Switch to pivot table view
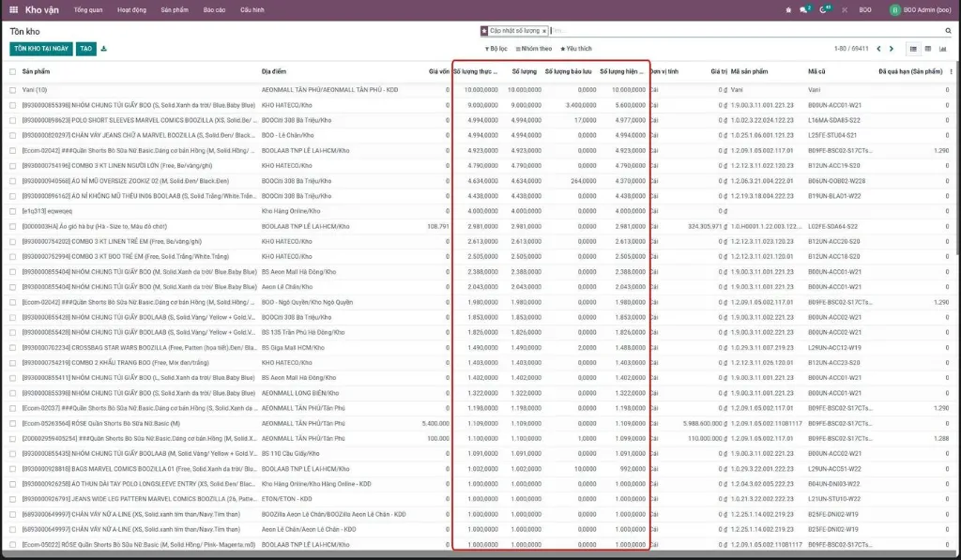The width and height of the screenshot is (961, 560). tap(928, 49)
